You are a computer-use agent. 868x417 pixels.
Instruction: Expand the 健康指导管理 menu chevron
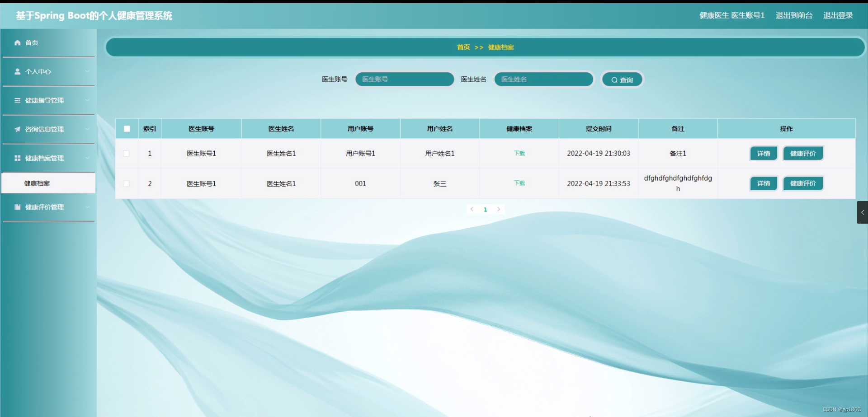tap(88, 100)
